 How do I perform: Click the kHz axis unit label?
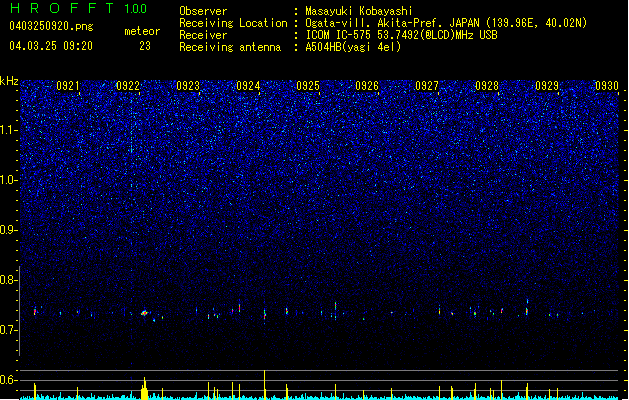tap(9, 81)
